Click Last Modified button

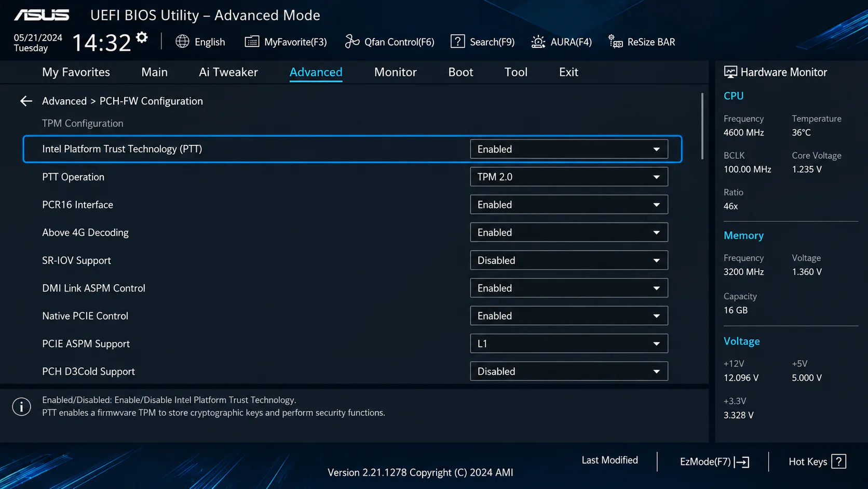click(x=609, y=460)
